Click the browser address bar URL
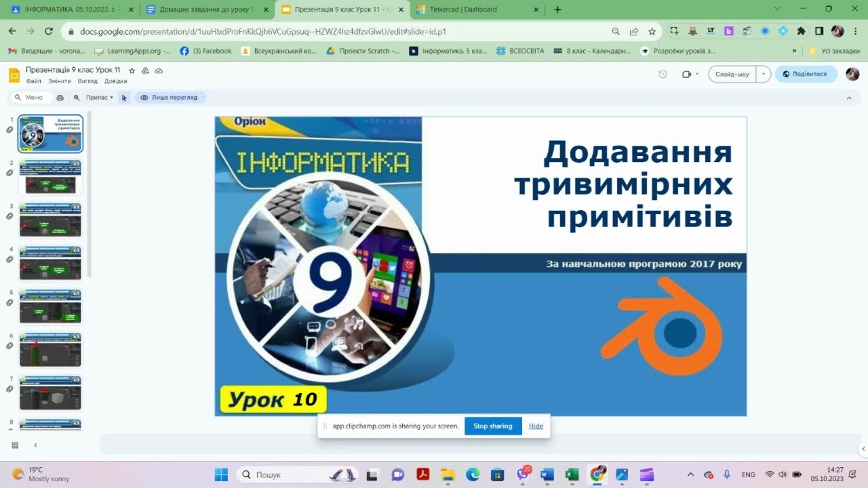Screen dimensions: 868x488 click(263, 31)
